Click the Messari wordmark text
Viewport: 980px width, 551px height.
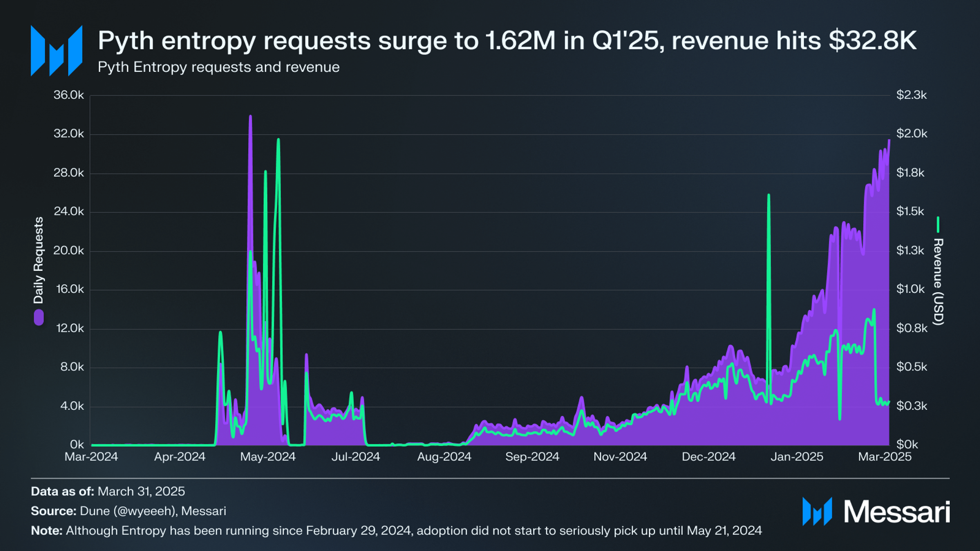coord(897,512)
